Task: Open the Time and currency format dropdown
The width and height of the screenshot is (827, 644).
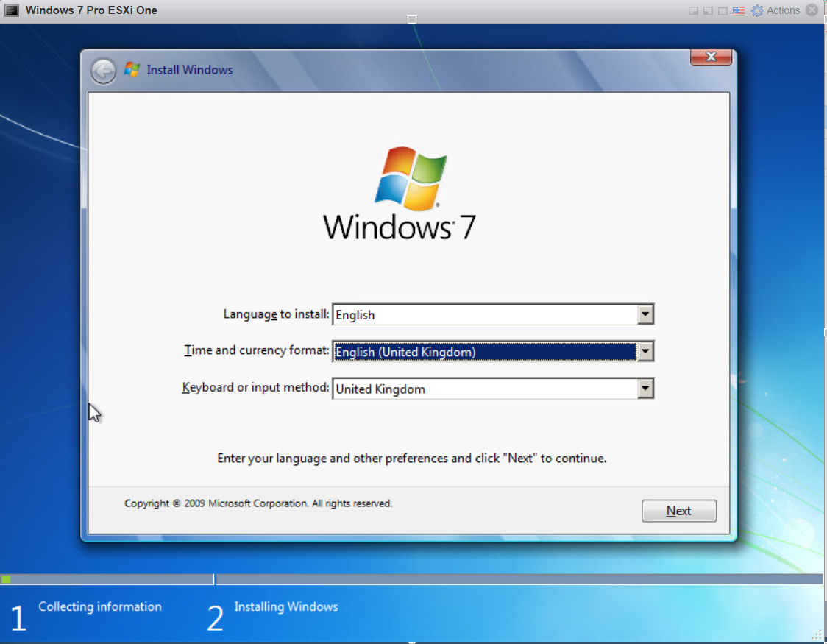Action: pyautogui.click(x=646, y=351)
